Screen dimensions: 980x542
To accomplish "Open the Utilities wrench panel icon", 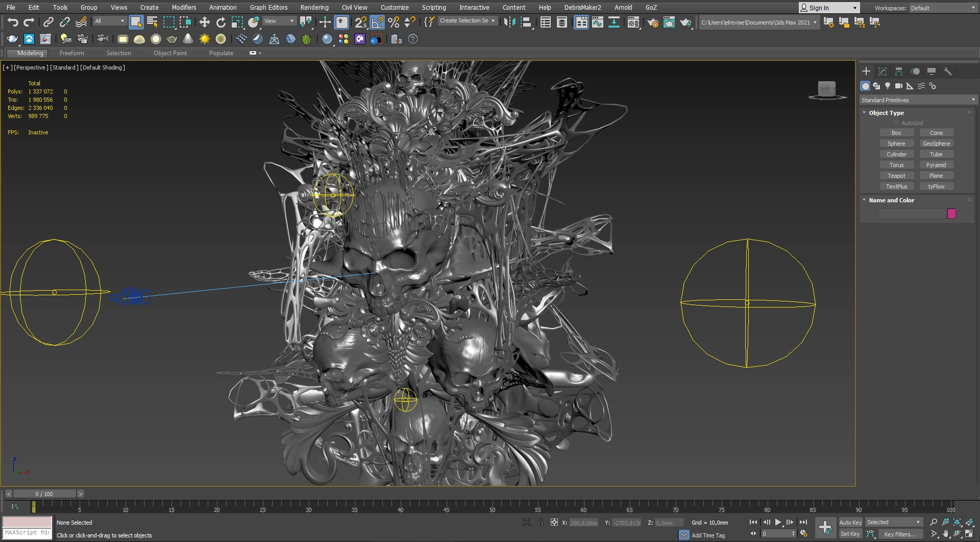I will coord(948,72).
